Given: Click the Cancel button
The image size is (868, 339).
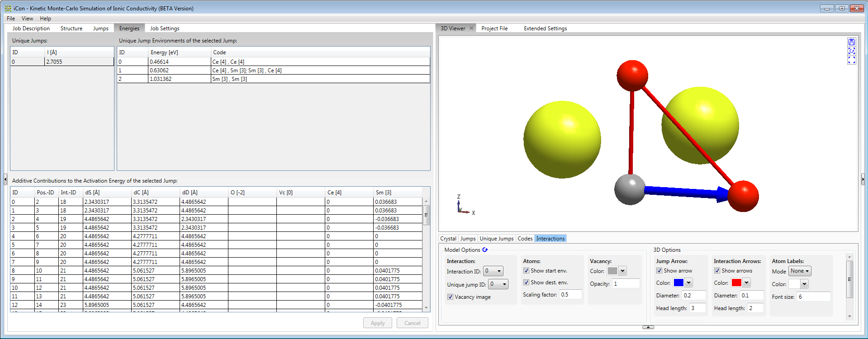Looking at the screenshot, I should pos(412,323).
